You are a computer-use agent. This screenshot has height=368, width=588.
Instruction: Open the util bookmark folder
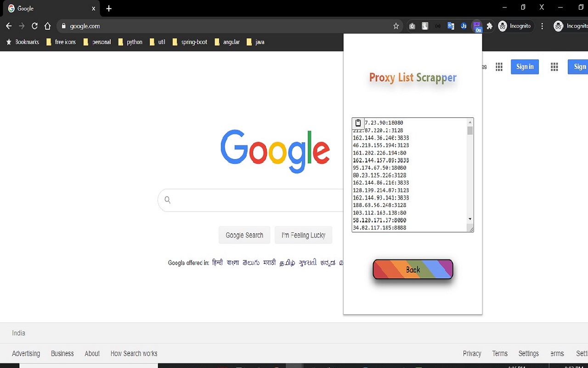click(x=158, y=42)
